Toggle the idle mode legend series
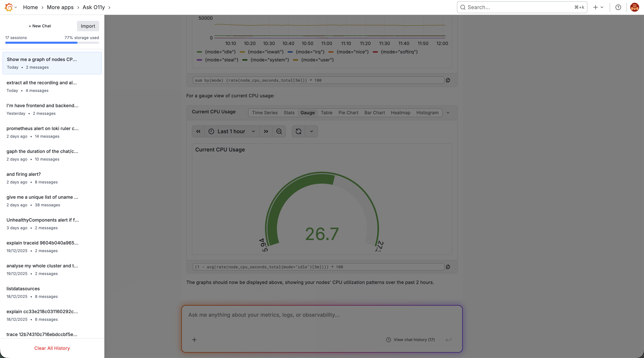Viewport: 644px width, 358px height. [x=220, y=52]
